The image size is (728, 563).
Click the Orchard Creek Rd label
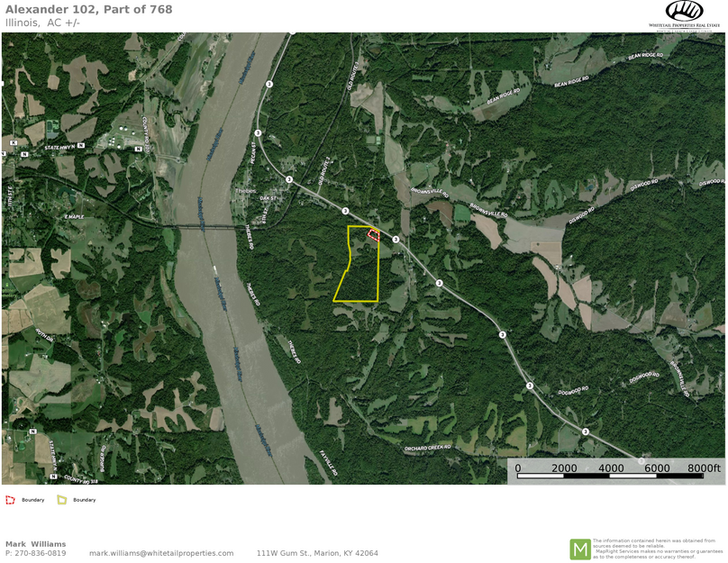click(x=427, y=448)
